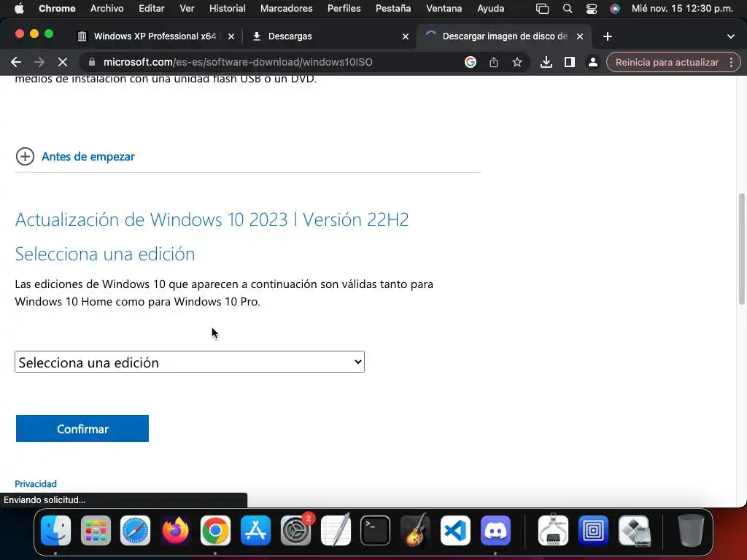
Task: Toggle Chrome side panel icon
Action: click(x=569, y=63)
